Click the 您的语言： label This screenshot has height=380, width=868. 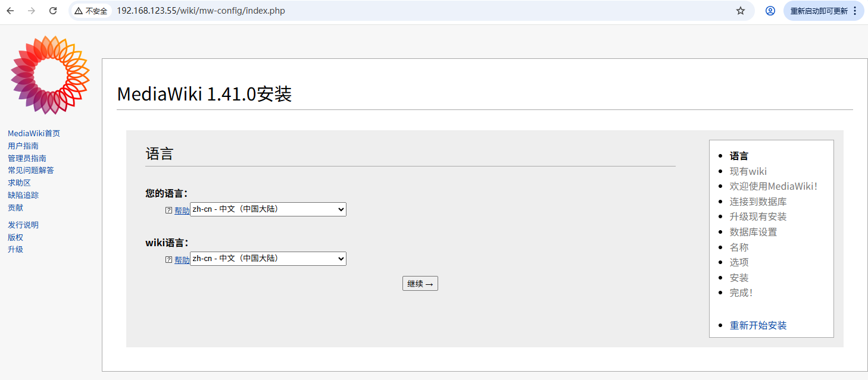[x=167, y=193]
